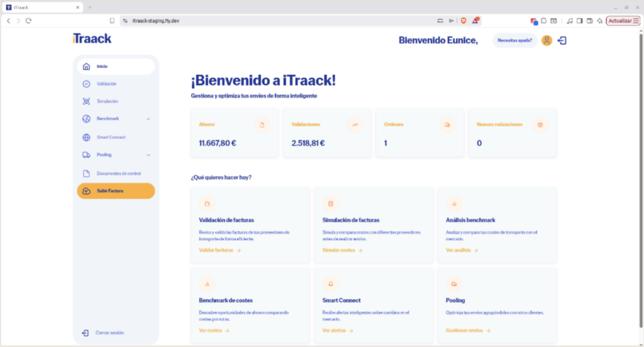Image resolution: width=644 pixels, height=347 pixels.
Task: Click the Documentos de control file icon
Action: pos(86,173)
